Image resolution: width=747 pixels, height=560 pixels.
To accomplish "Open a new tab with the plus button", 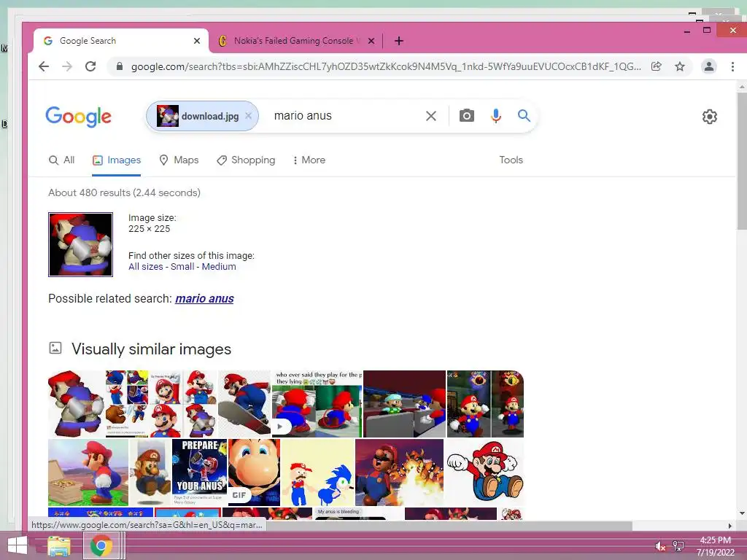I will 399,41.
